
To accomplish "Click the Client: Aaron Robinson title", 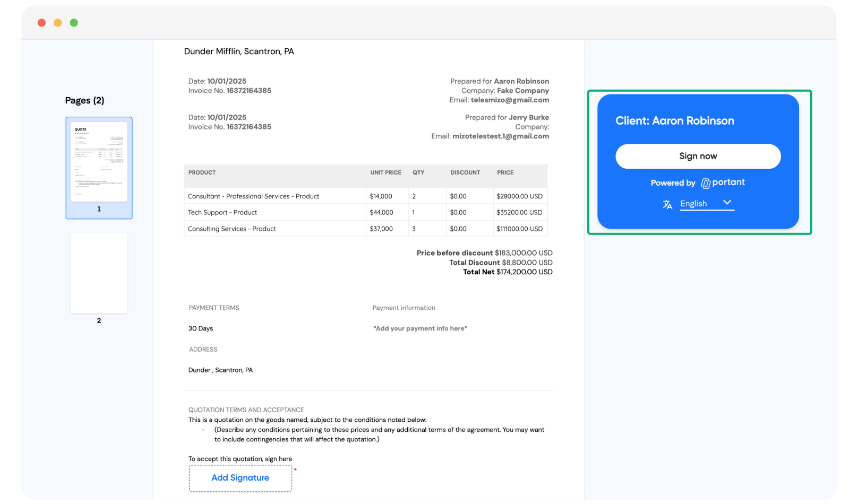I will point(674,121).
